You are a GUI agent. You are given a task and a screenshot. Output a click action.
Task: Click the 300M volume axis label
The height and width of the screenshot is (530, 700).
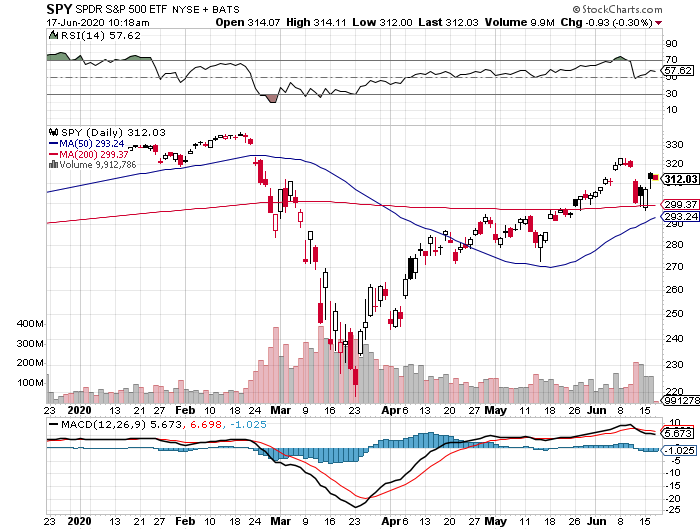tap(30, 343)
